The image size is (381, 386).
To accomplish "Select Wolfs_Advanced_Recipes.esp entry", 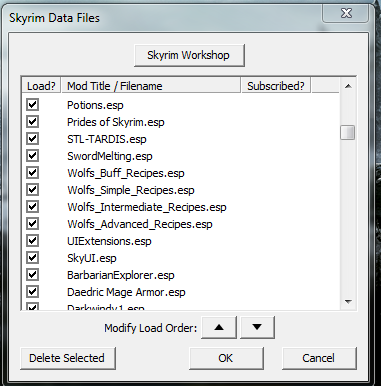I will point(140,224).
